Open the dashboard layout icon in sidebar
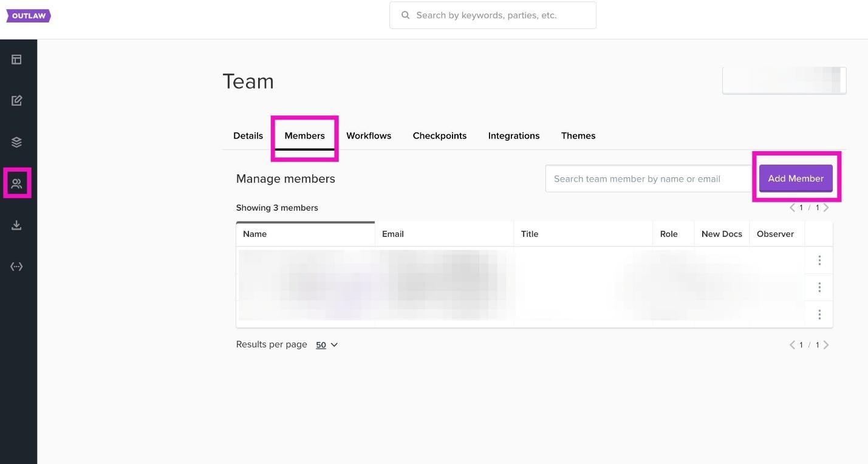The image size is (868, 464). point(16,60)
